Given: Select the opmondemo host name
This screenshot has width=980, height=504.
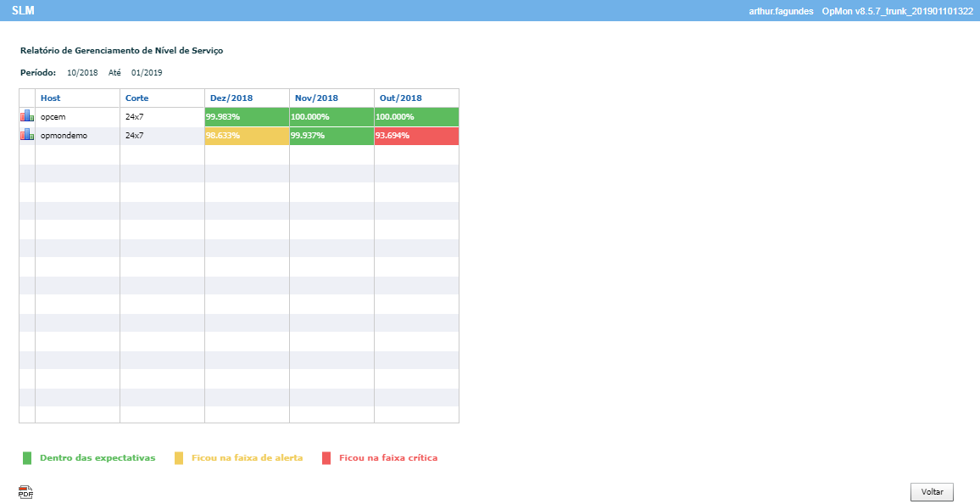Looking at the screenshot, I should 64,136.
